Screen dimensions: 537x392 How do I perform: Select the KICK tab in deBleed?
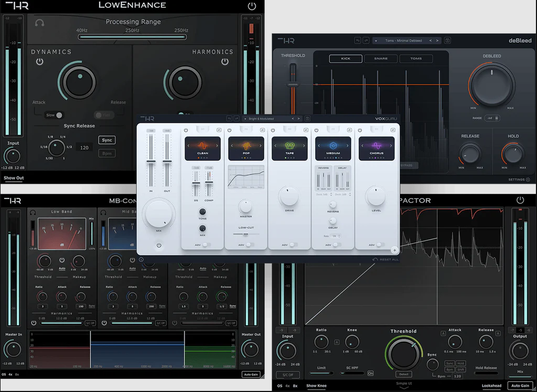(x=346, y=59)
